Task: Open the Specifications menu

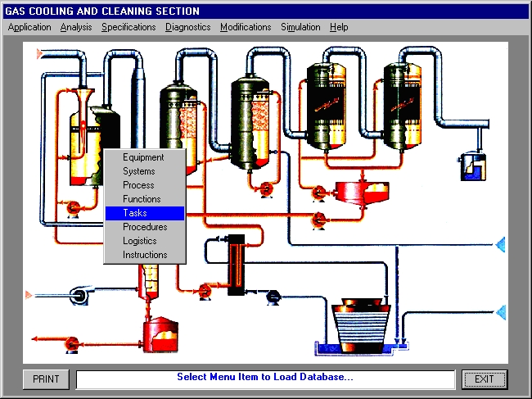Action: click(x=128, y=27)
